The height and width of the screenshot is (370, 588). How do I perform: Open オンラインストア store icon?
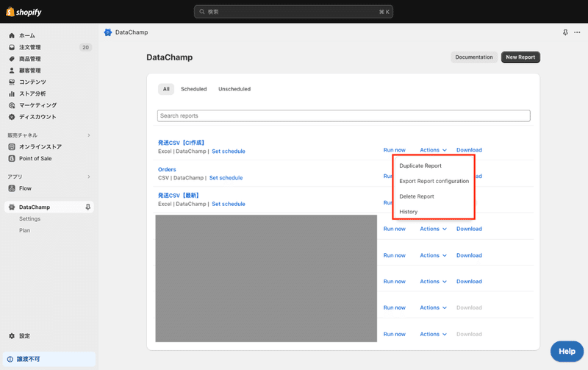coord(12,146)
